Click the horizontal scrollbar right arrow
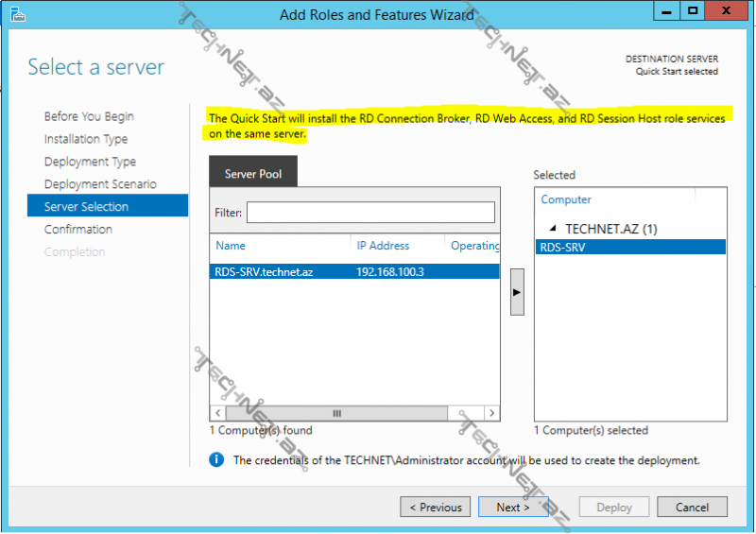The height and width of the screenshot is (534, 756). click(x=491, y=414)
